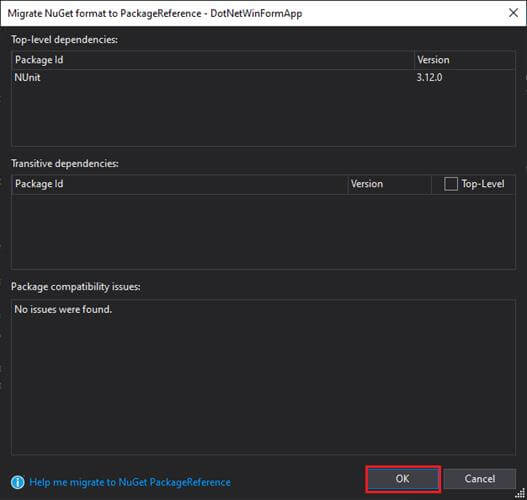Select the NUnit package row

click(x=263, y=78)
